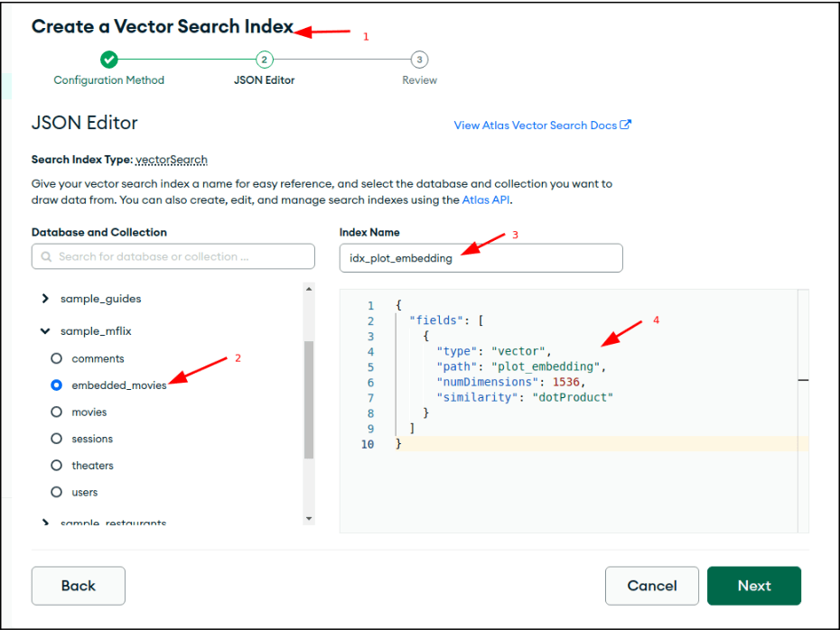840x630 pixels.
Task: Go Back to previous step
Action: click(79, 586)
